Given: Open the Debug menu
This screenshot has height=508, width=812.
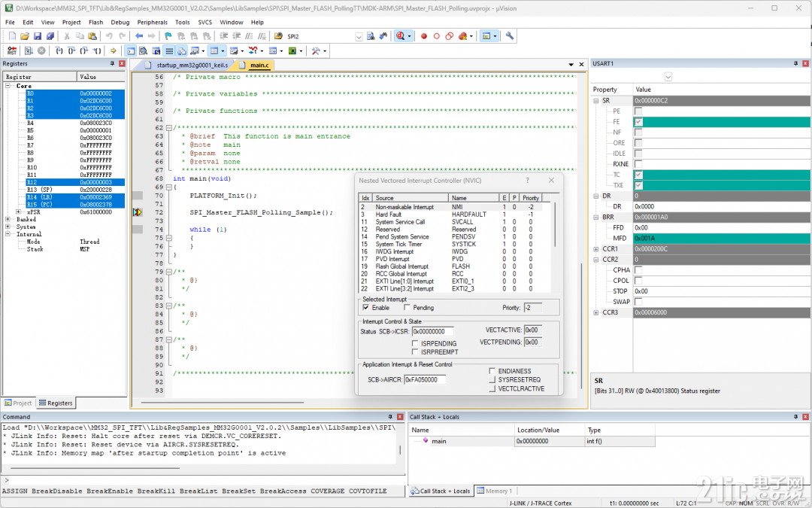Looking at the screenshot, I should (x=120, y=23).
